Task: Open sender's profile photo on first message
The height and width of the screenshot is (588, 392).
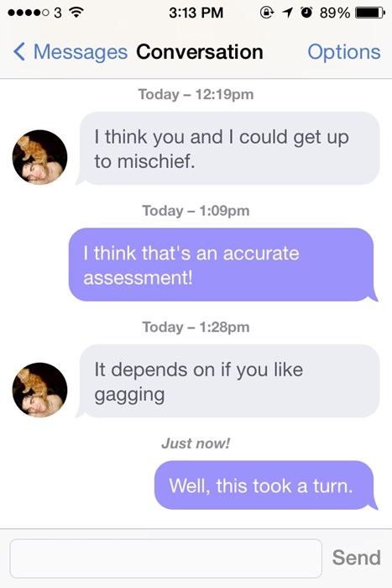Action: tap(39, 157)
